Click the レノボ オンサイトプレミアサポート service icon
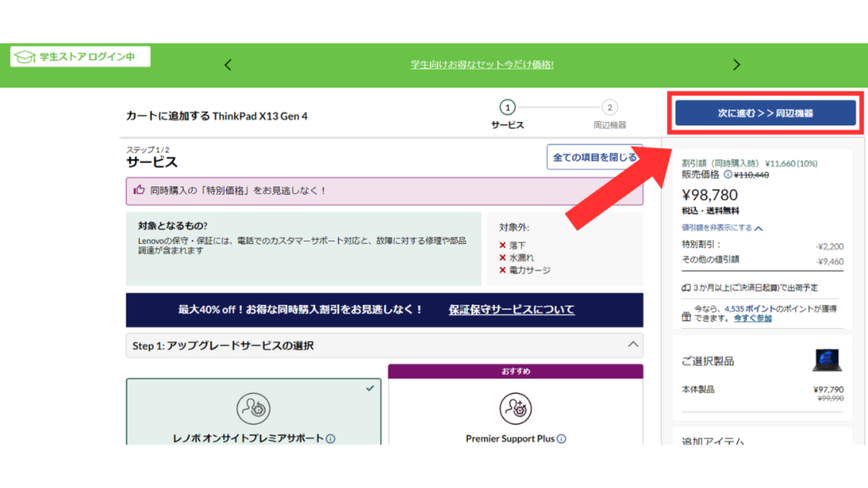Screen dimensions: 868x488 tap(253, 408)
